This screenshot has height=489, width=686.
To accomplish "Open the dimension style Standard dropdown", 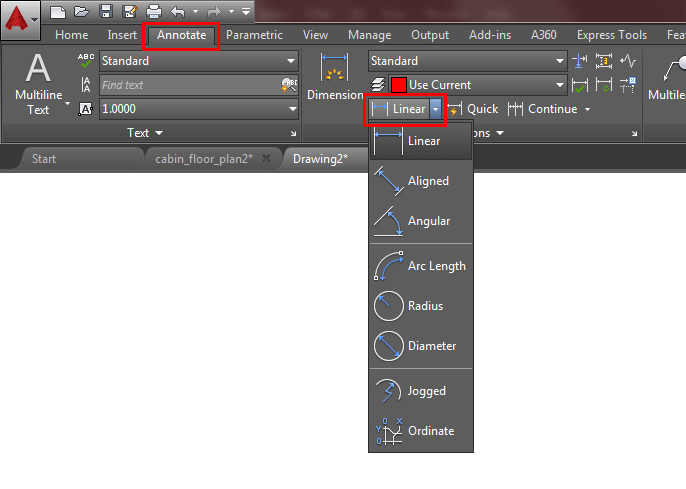I will tap(468, 61).
